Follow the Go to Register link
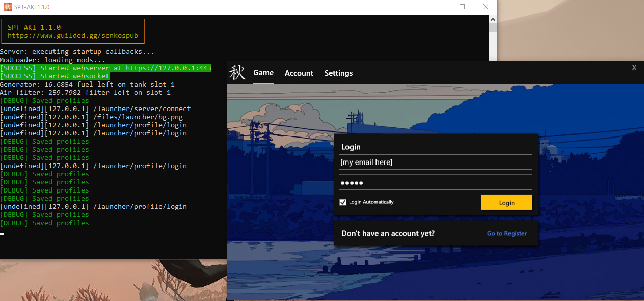644x301 pixels. tap(507, 234)
